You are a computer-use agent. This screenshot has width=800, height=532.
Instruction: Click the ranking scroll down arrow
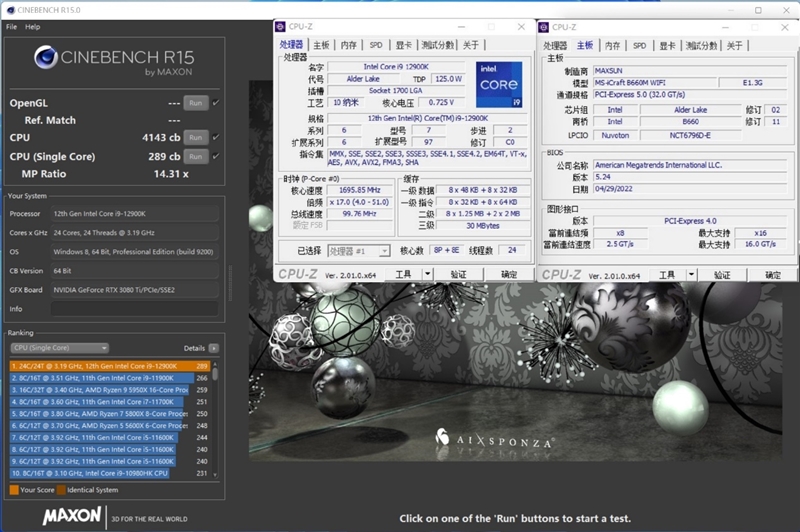tap(215, 475)
